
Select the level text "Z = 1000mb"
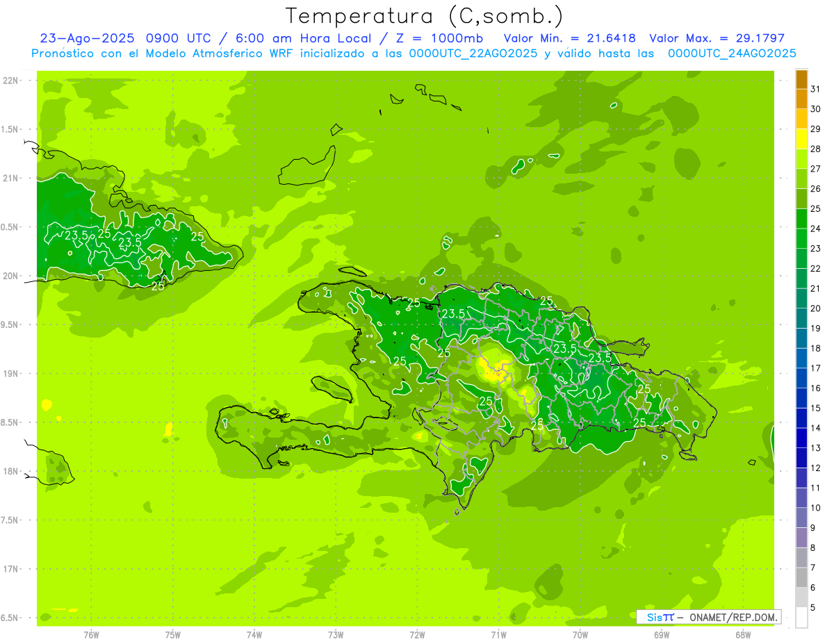439,38
